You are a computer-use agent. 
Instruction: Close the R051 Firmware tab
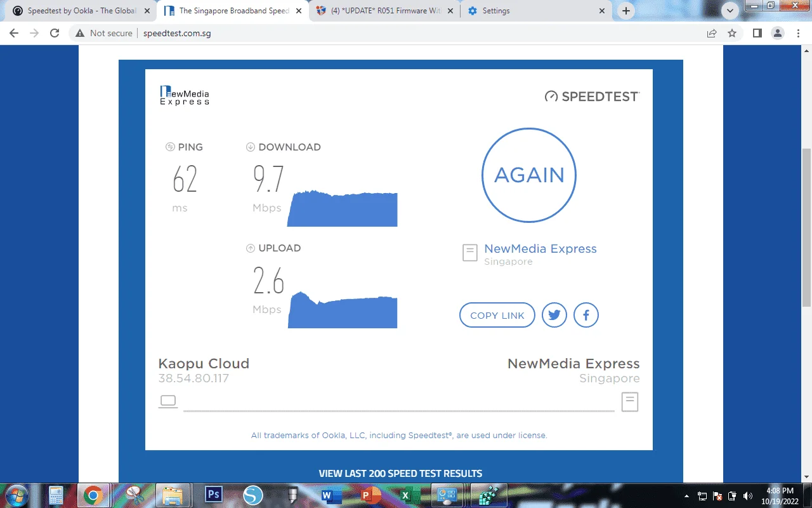[449, 11]
